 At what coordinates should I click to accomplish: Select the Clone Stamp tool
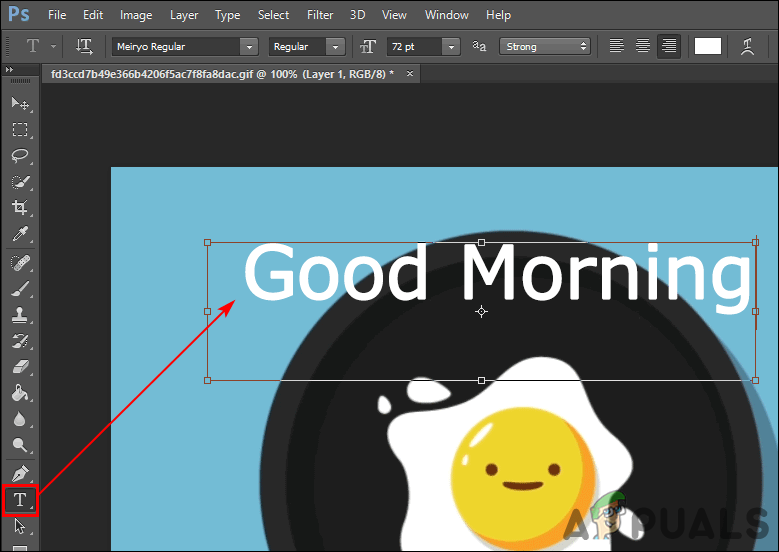pos(20,315)
